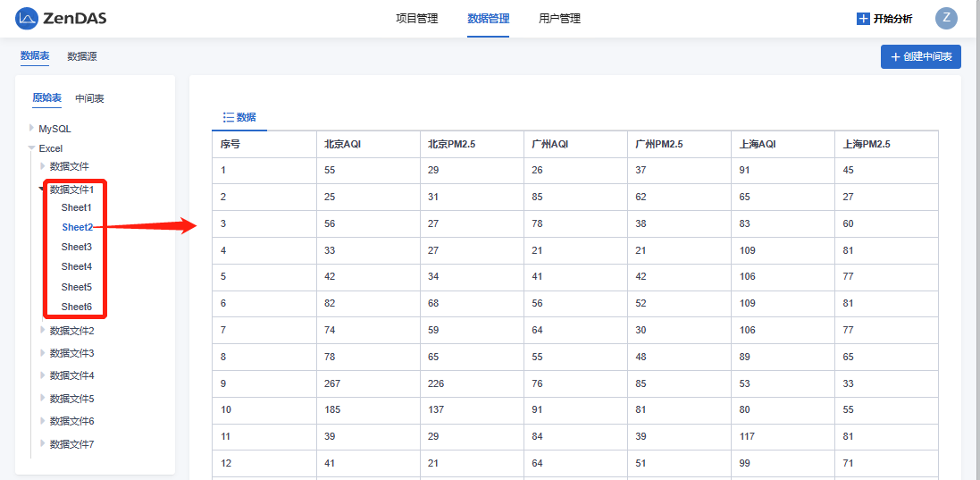The image size is (980, 480).
Task: Open the user avatar Z menu
Action: tap(946, 18)
